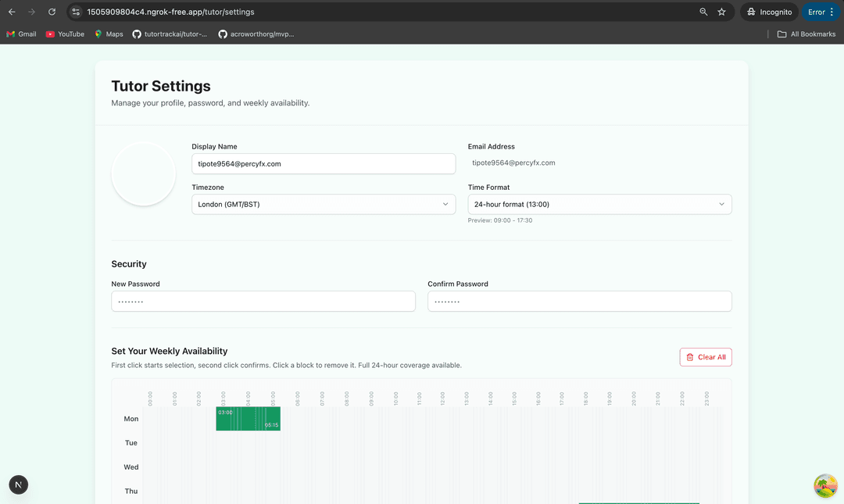View site information icon in address bar

[76, 12]
